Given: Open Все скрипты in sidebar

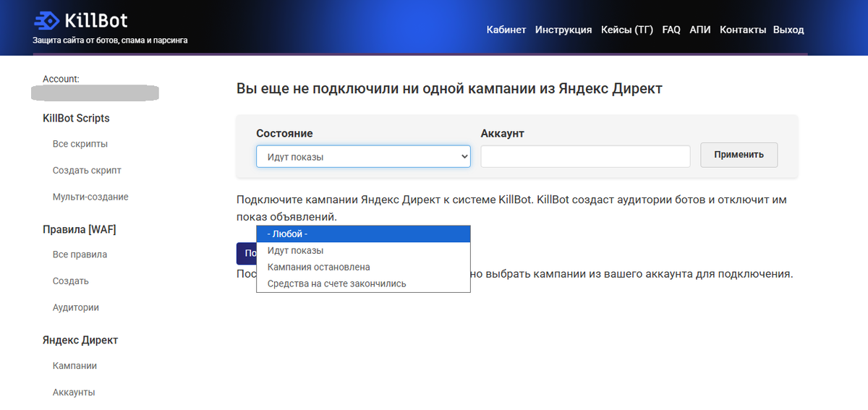Looking at the screenshot, I should 80,144.
